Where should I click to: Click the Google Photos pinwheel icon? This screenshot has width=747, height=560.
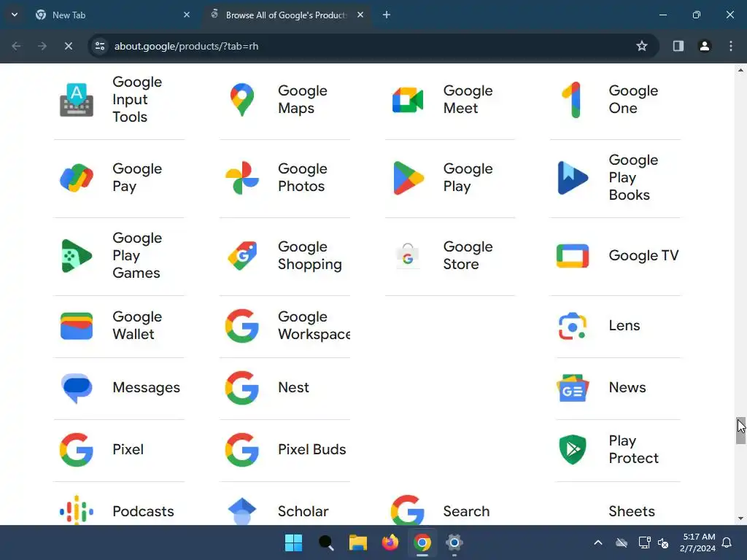242,178
